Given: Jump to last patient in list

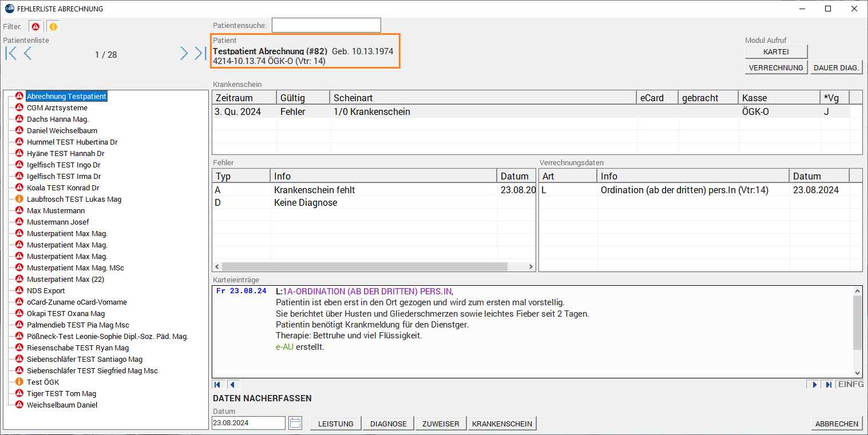Looking at the screenshot, I should 200,54.
